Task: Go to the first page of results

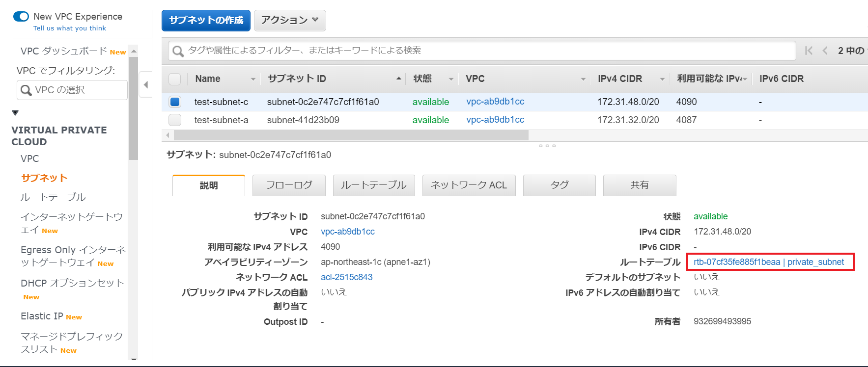Action: [809, 51]
